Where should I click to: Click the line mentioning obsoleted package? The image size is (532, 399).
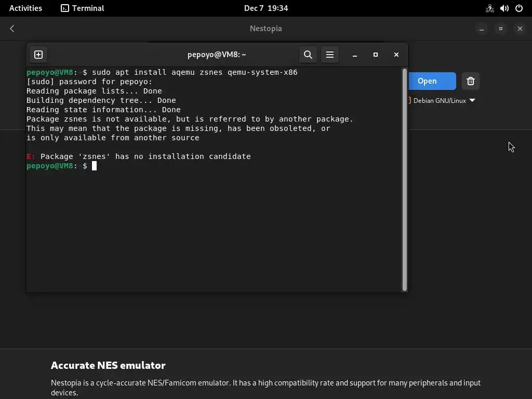pyautogui.click(x=178, y=128)
